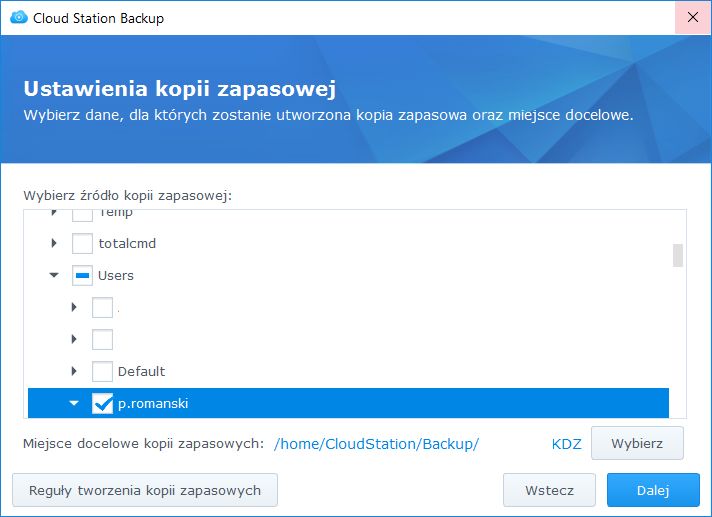Image resolution: width=712 pixels, height=517 pixels.
Task: Select the p.romanski folder label
Action: [153, 404]
